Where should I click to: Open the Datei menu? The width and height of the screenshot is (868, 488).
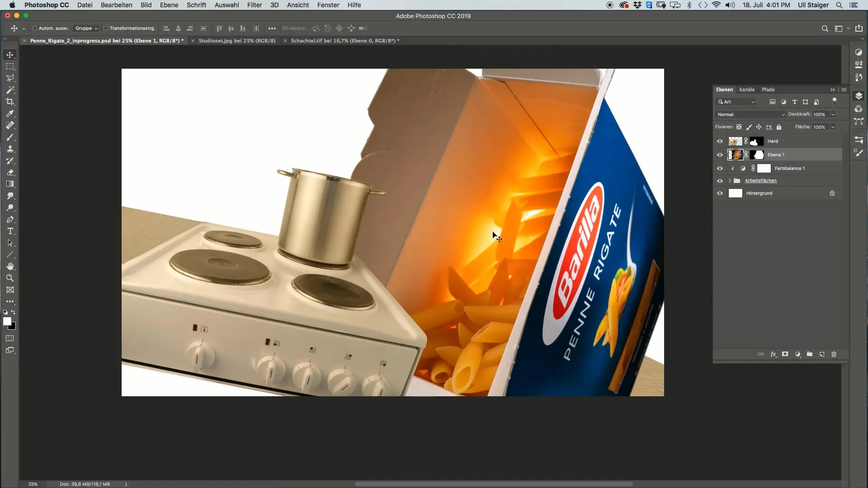[85, 5]
